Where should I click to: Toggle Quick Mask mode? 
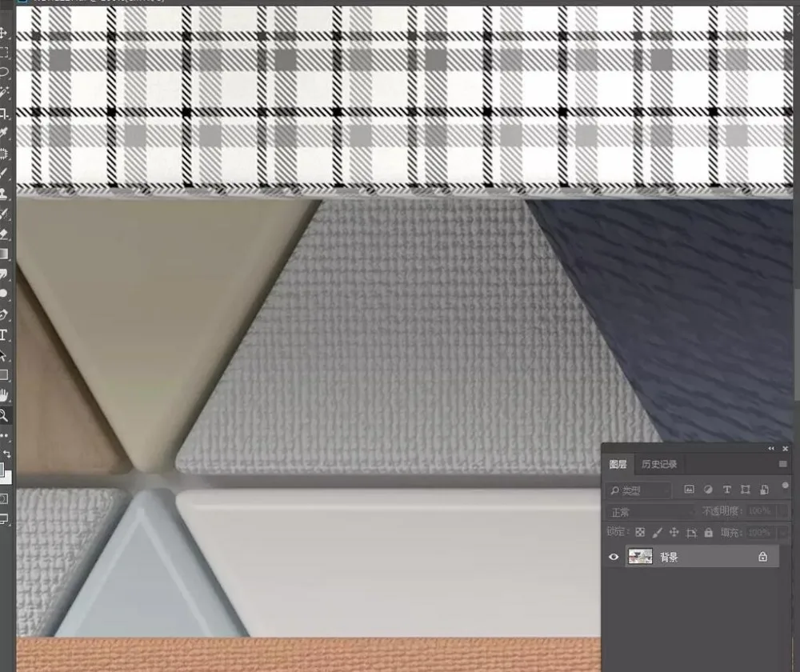coord(3,499)
